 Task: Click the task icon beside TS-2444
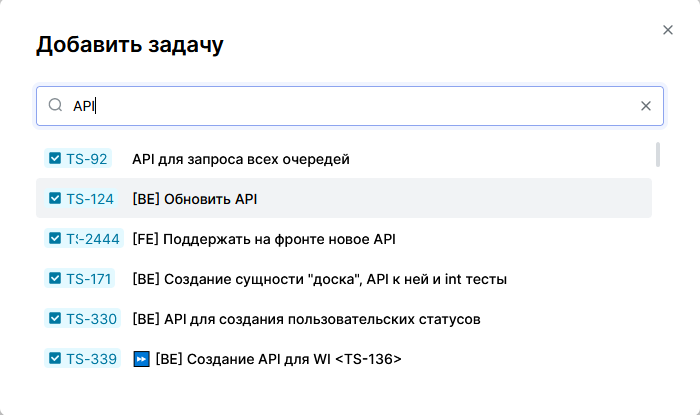55,238
